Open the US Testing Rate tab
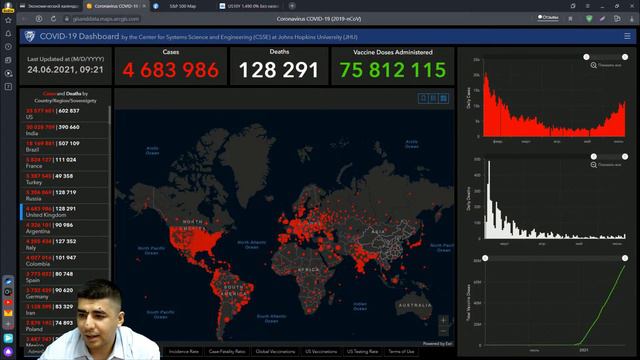This screenshot has height=360, width=640. 362,351
